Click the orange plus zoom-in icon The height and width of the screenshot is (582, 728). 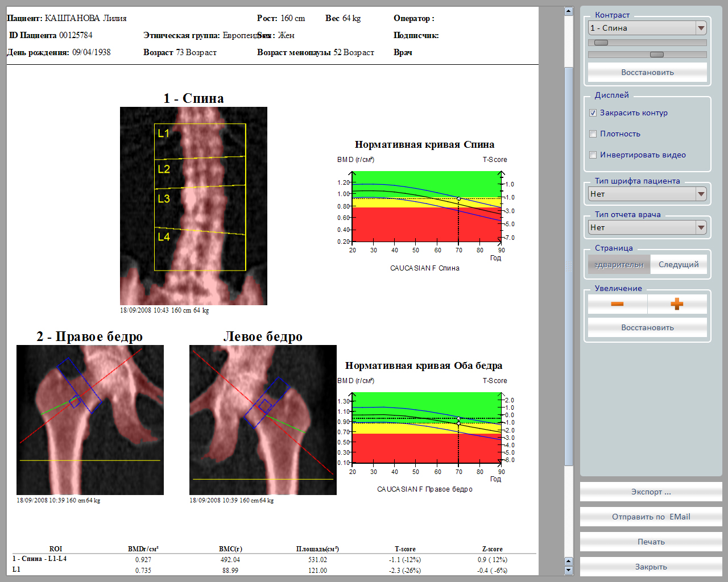pos(677,304)
